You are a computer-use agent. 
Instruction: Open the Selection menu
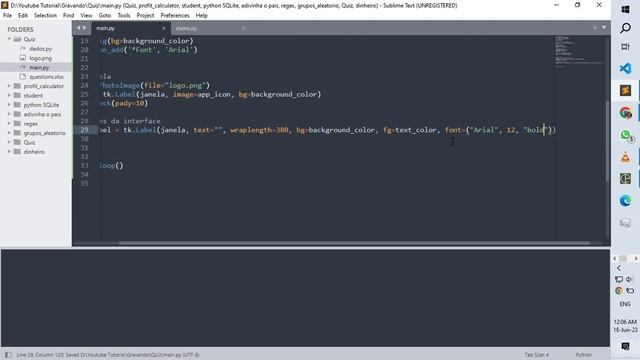45,16
